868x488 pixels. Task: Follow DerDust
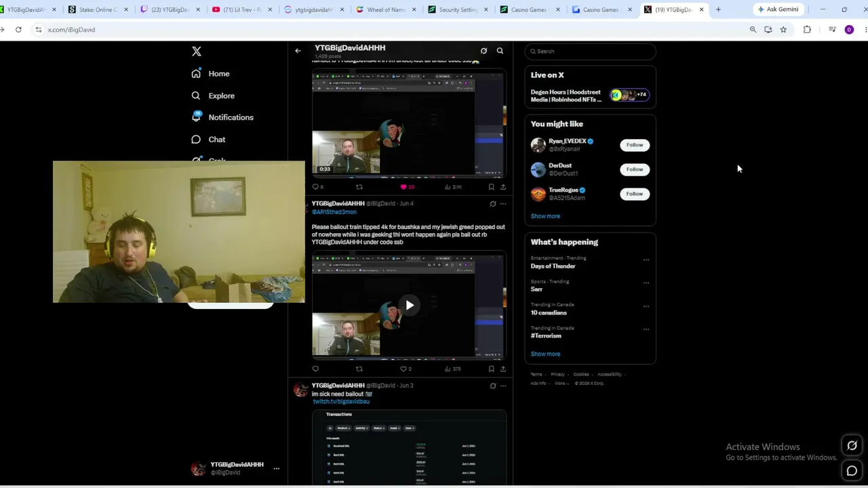click(x=635, y=169)
